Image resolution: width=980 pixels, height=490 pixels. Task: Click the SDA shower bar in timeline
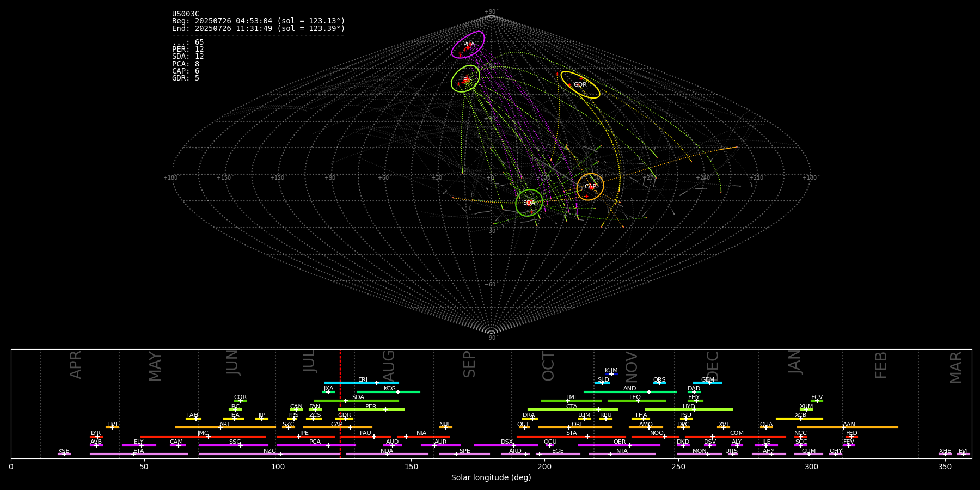(357, 401)
